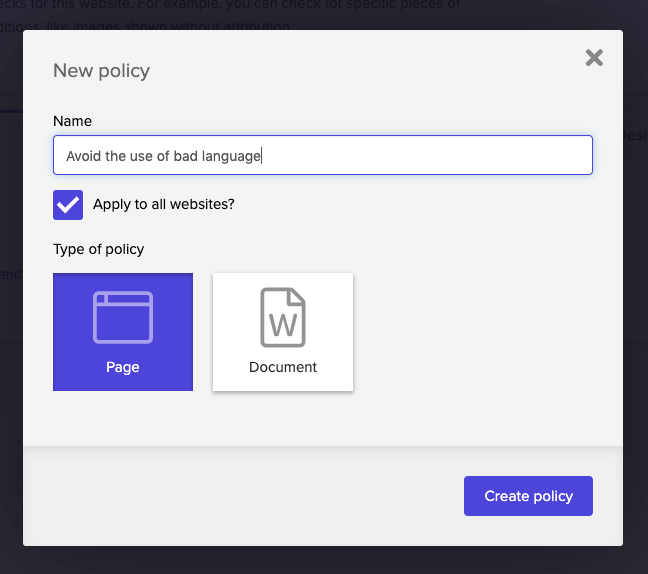Uncheck Apply to all websites checkbox
Screen dimensions: 648x574
pos(68,205)
